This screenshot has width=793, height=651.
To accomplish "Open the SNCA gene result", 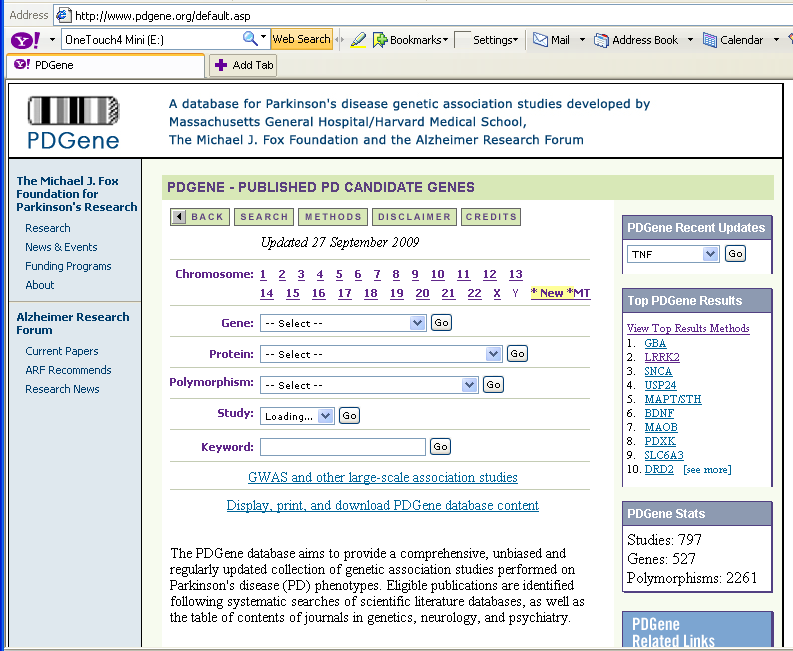I will 658,371.
